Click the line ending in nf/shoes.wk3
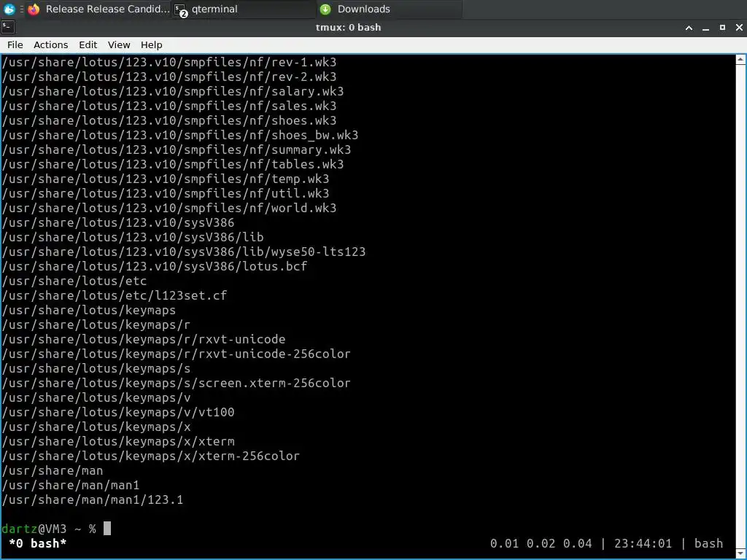 [x=169, y=120]
